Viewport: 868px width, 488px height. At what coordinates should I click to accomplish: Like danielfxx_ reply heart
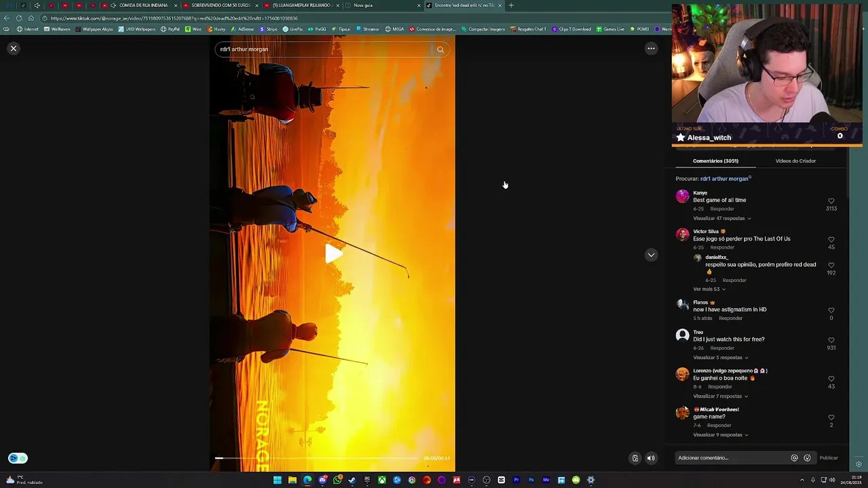[x=831, y=266]
